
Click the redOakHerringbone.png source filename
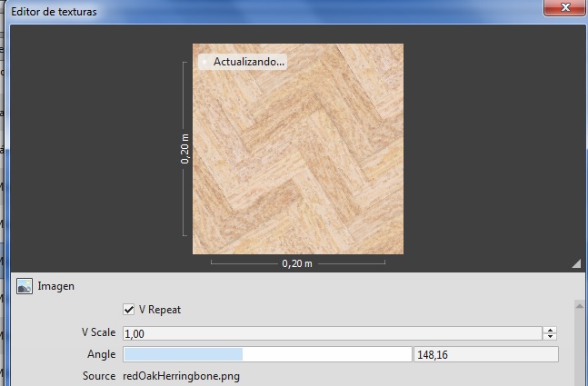click(x=181, y=375)
